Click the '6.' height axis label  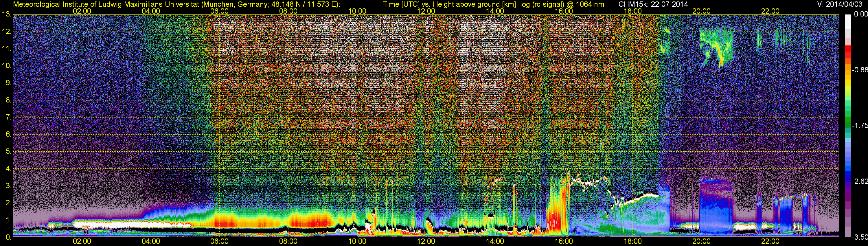click(x=8, y=135)
